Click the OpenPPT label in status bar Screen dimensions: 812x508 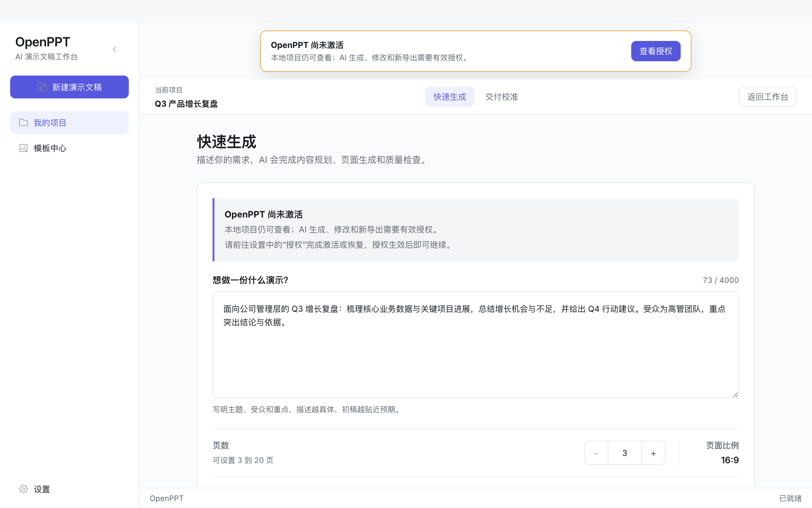pyautogui.click(x=167, y=498)
